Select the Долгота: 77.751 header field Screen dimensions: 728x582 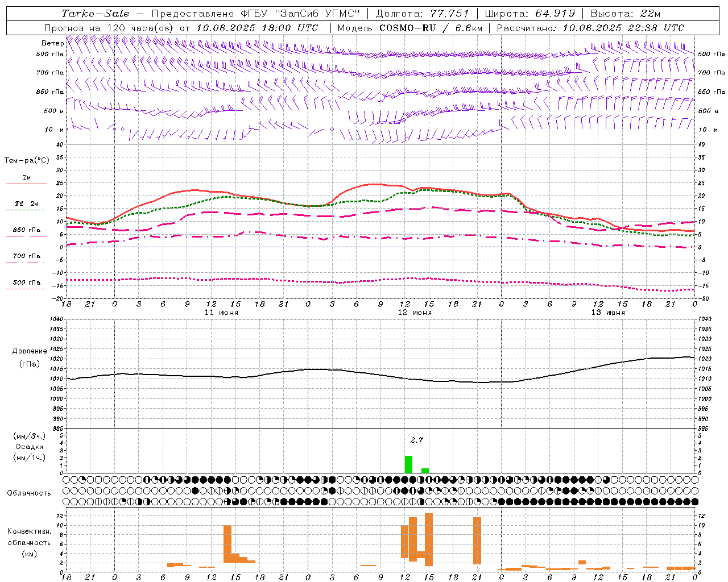coord(423,14)
